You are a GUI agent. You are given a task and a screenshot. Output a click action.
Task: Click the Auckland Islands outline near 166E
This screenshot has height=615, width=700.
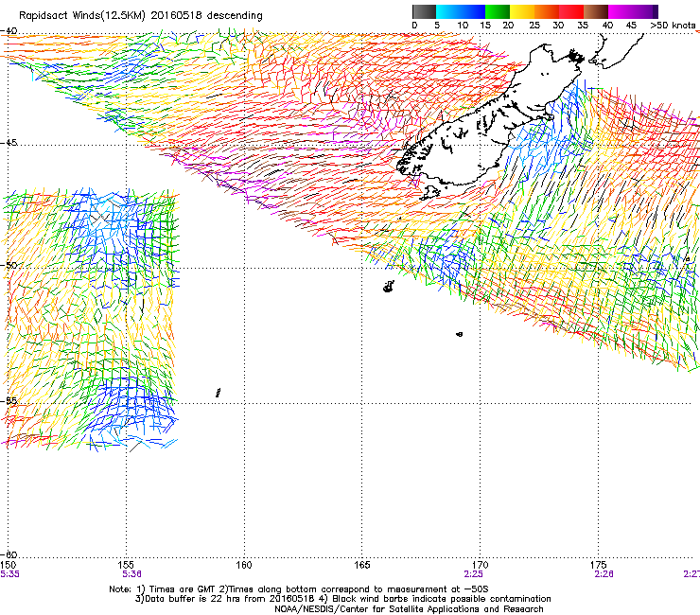(389, 287)
